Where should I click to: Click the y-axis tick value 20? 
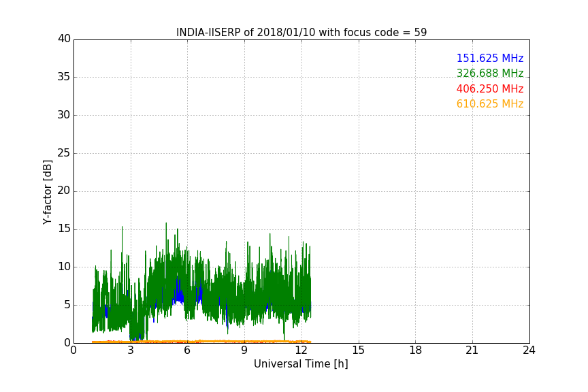64,191
